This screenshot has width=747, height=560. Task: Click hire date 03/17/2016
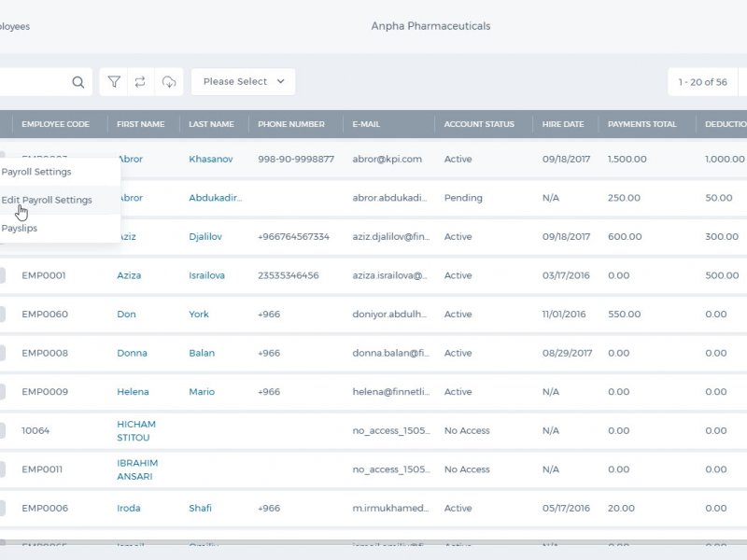(566, 275)
